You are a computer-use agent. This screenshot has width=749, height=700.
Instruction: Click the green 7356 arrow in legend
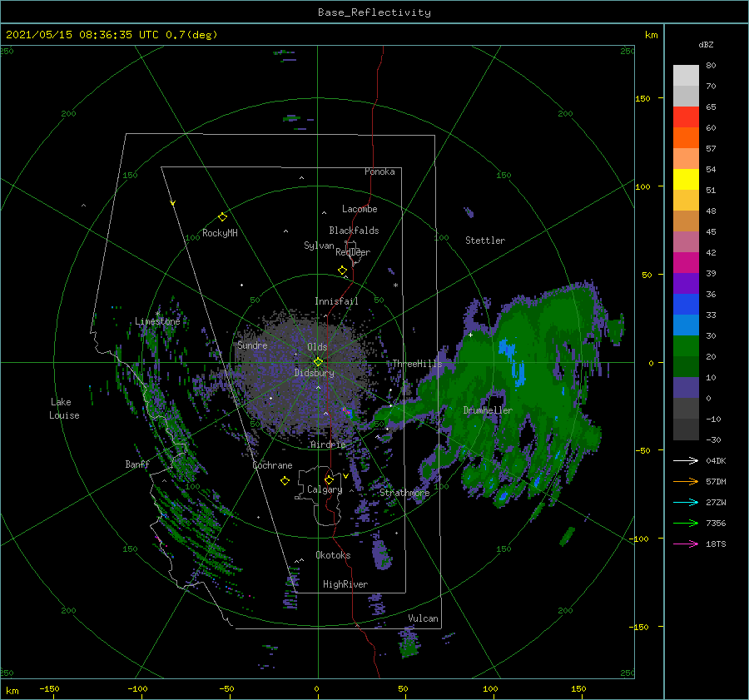pos(686,524)
